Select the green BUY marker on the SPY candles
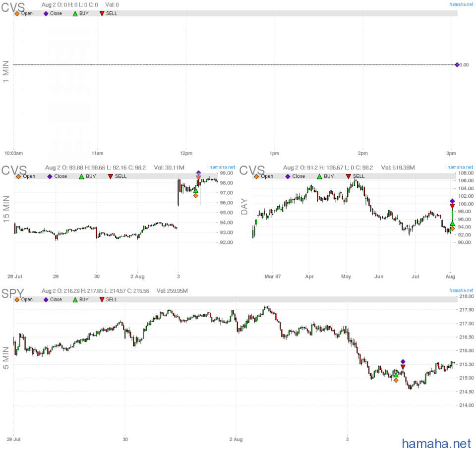 [x=396, y=375]
